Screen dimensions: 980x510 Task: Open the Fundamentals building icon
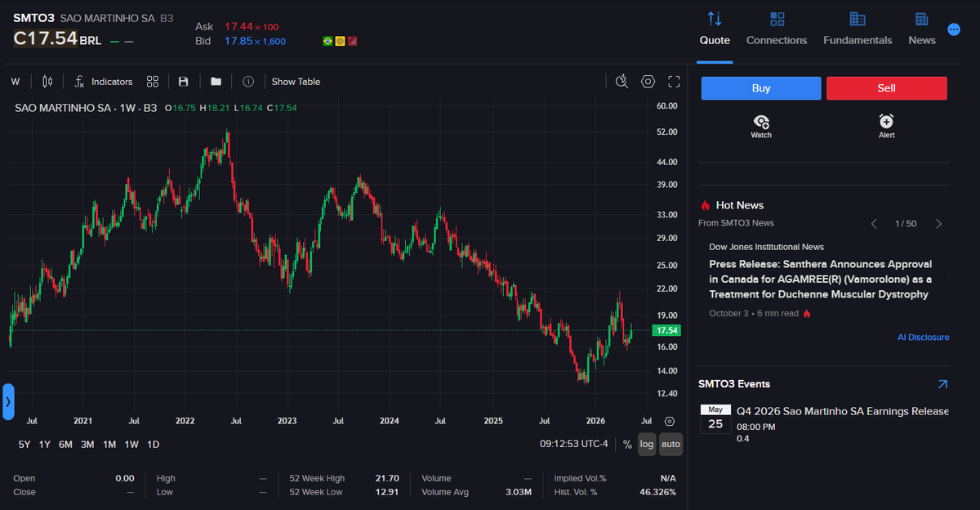coord(857,19)
